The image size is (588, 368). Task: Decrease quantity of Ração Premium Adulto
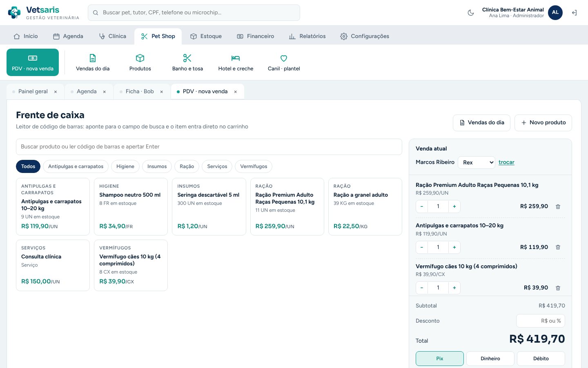coord(422,206)
